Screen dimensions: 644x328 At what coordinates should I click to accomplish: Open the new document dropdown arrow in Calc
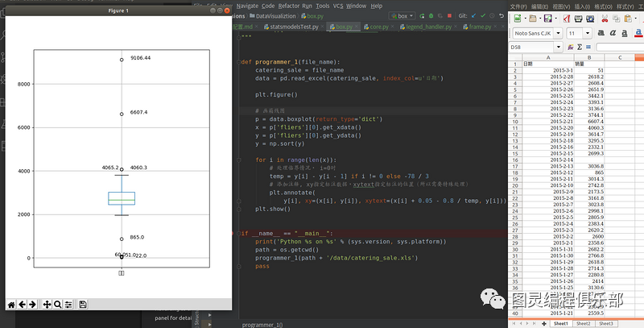pyautogui.click(x=525, y=19)
